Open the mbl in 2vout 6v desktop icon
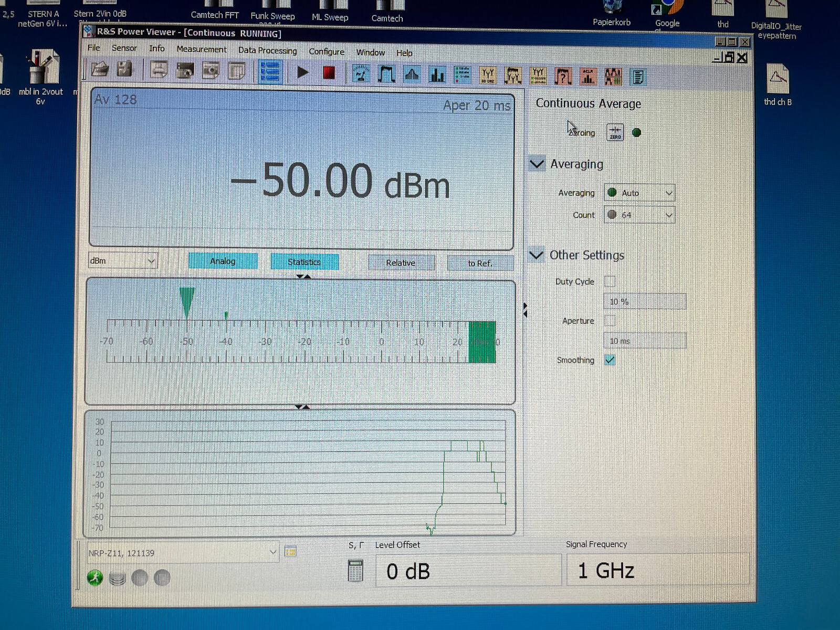The height and width of the screenshot is (630, 840). pos(41,77)
